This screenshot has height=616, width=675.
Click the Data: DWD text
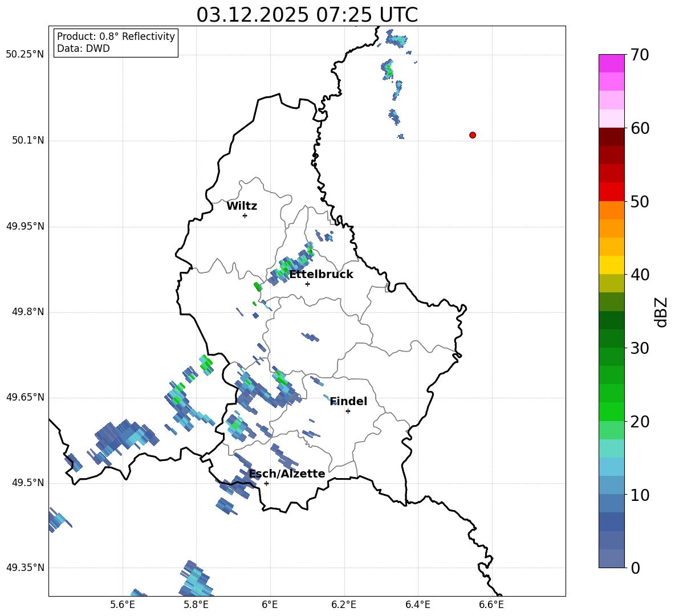pyautogui.click(x=83, y=48)
